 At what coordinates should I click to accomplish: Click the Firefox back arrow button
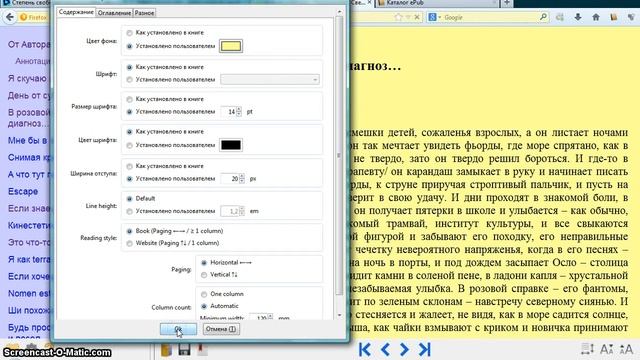(x=10, y=17)
